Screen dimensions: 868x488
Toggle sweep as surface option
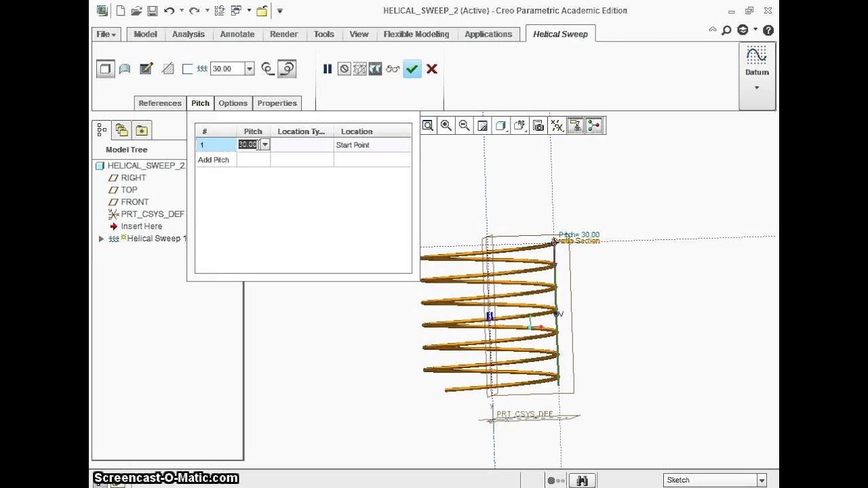coord(125,68)
